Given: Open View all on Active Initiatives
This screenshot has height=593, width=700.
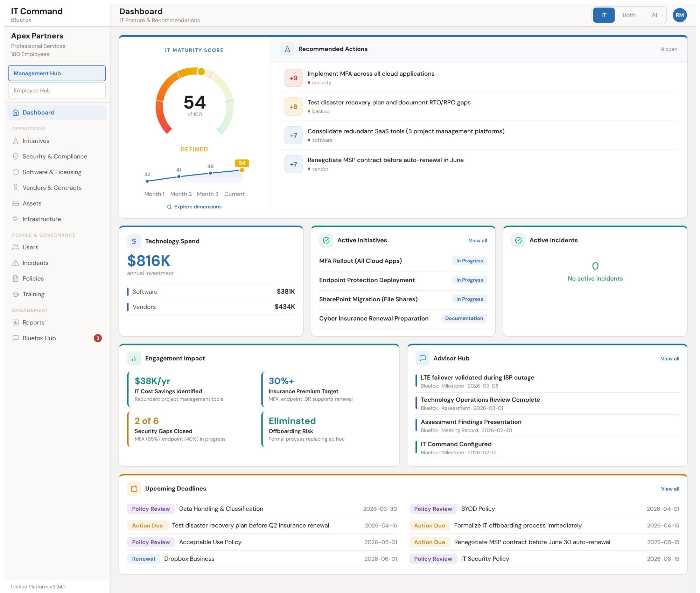Looking at the screenshot, I should pos(477,241).
